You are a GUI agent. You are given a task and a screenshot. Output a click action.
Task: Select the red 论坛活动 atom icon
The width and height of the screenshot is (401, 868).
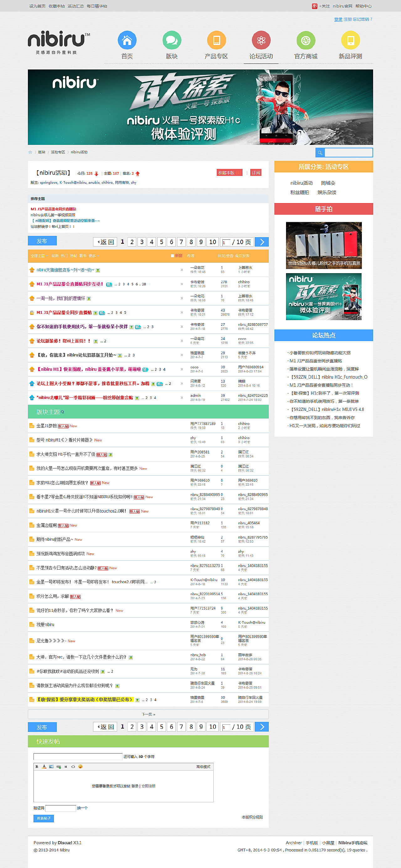point(261,40)
